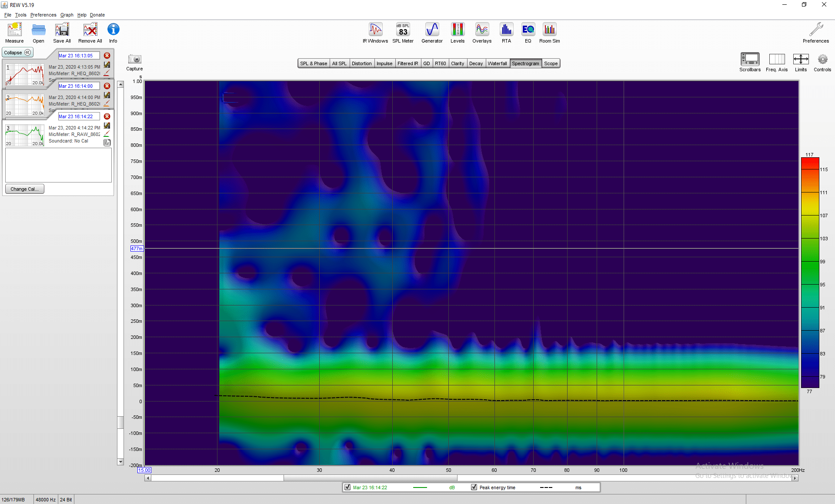835x504 pixels.
Task: Open the File menu
Action: 8,15
